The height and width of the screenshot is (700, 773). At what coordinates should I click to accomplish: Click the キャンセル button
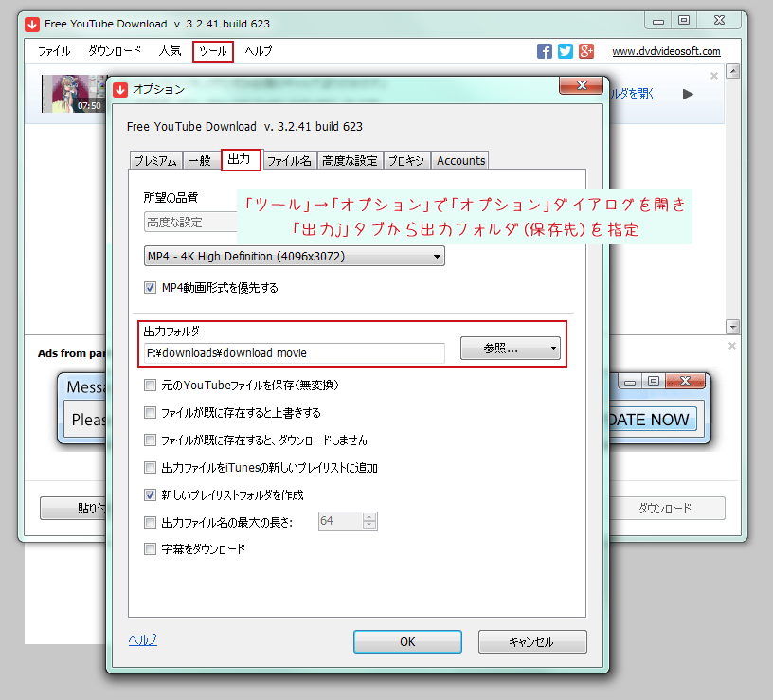point(532,642)
